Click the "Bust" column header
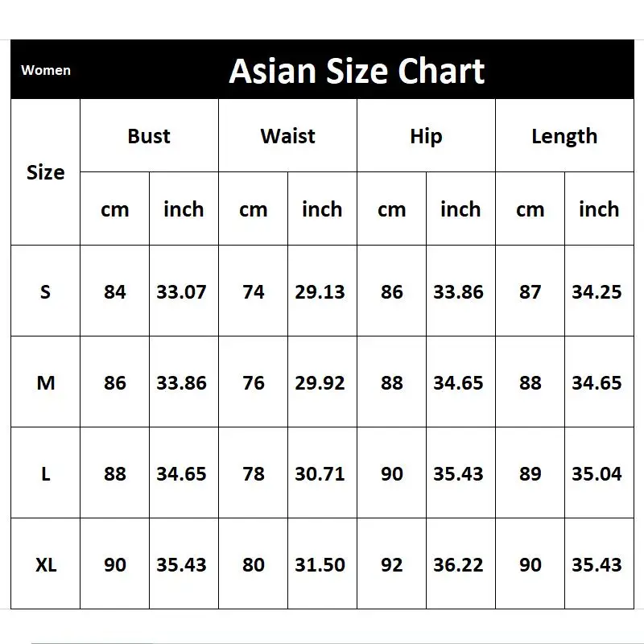The width and height of the screenshot is (644, 644). pyautogui.click(x=149, y=136)
